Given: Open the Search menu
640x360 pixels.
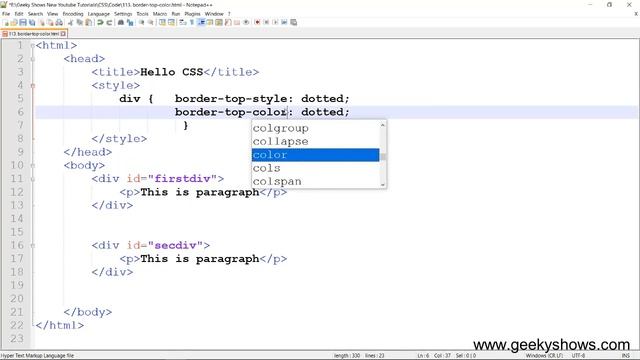Looking at the screenshot, I should 35,14.
